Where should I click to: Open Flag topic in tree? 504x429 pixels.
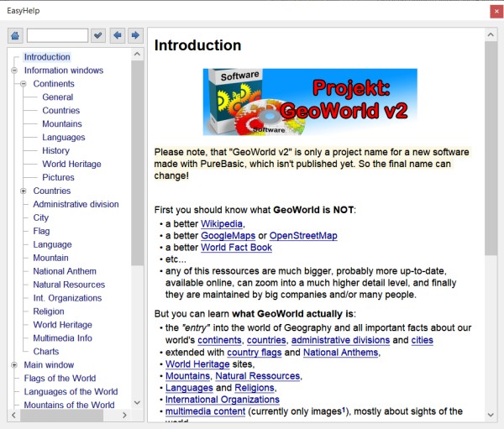click(41, 231)
